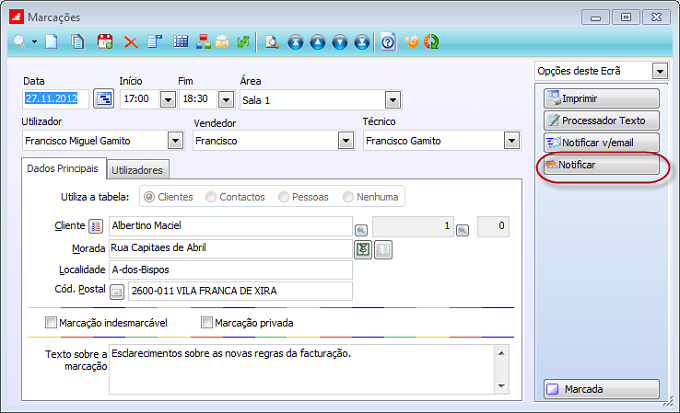The image size is (680, 413).
Task: Click the blue help question mark icon
Action: coord(388,41)
